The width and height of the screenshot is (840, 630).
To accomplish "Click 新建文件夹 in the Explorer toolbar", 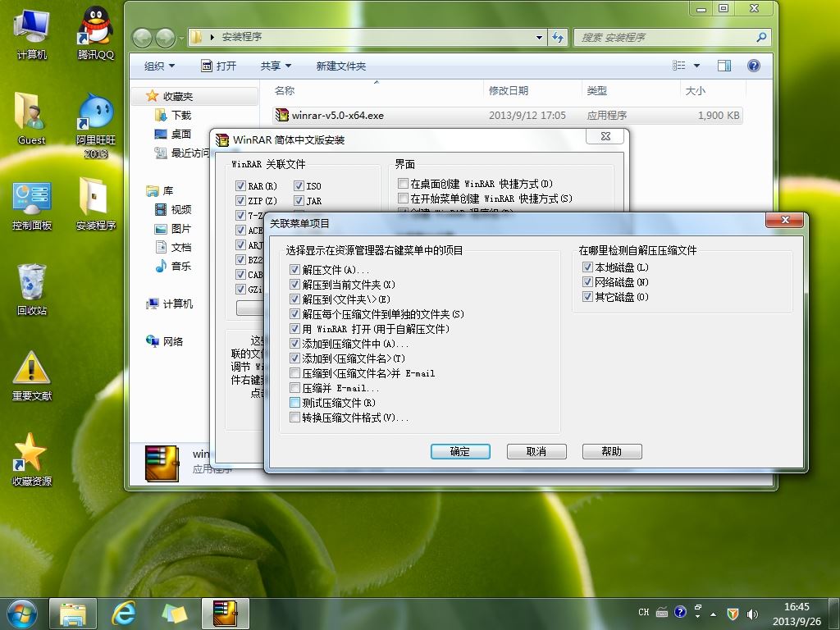I will 340,66.
